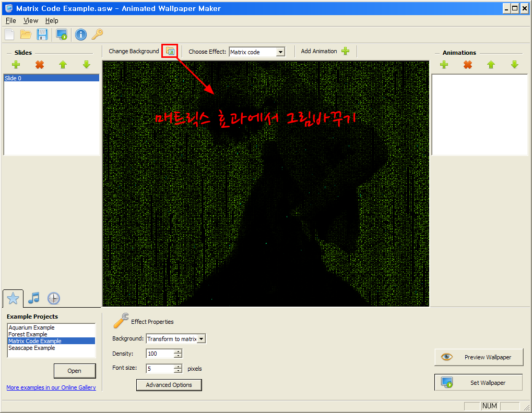Remove animation with red X icon
This screenshot has height=413, width=532.
point(468,64)
